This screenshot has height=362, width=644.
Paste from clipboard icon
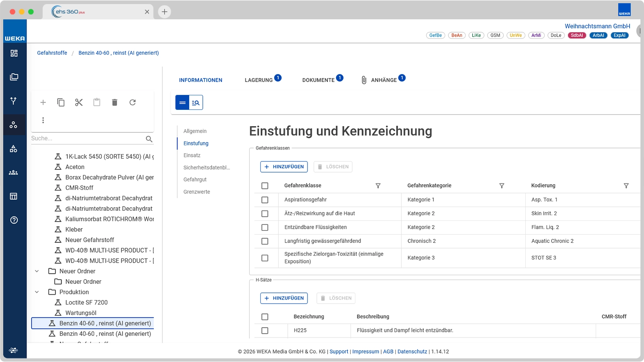[97, 103]
